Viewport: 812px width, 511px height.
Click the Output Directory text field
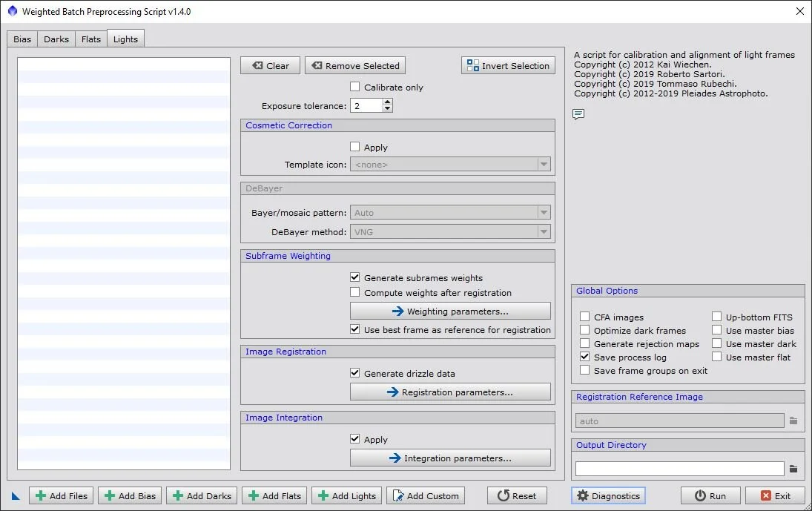[679, 469]
